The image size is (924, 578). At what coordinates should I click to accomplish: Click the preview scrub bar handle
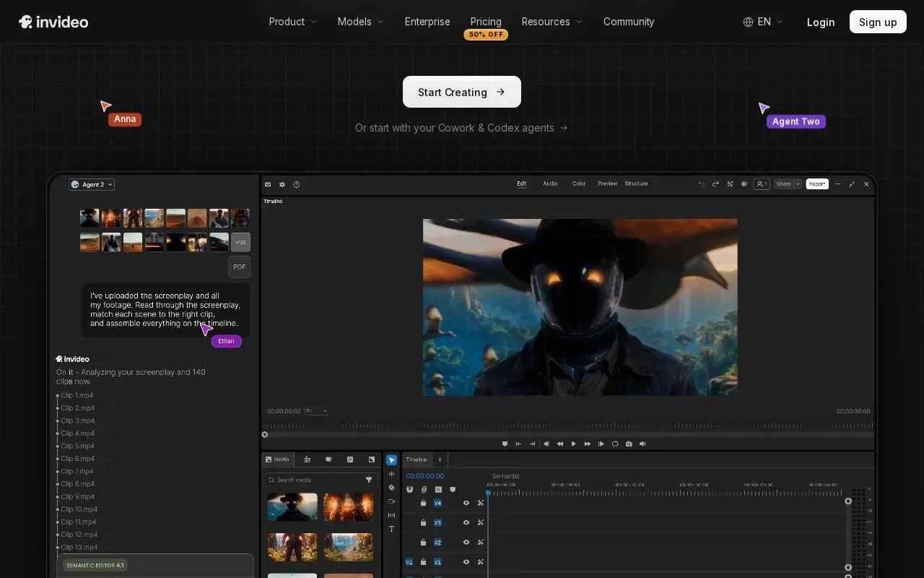click(265, 434)
